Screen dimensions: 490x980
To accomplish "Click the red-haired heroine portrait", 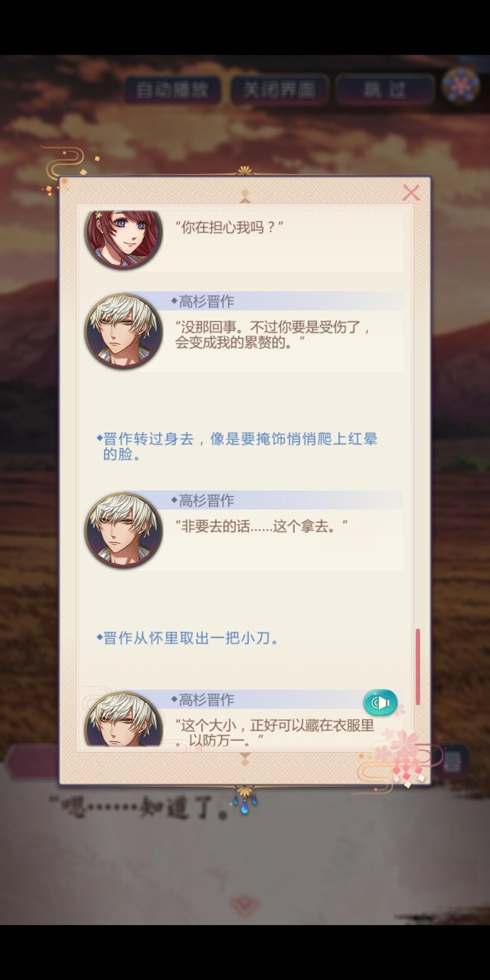I will 123,239.
